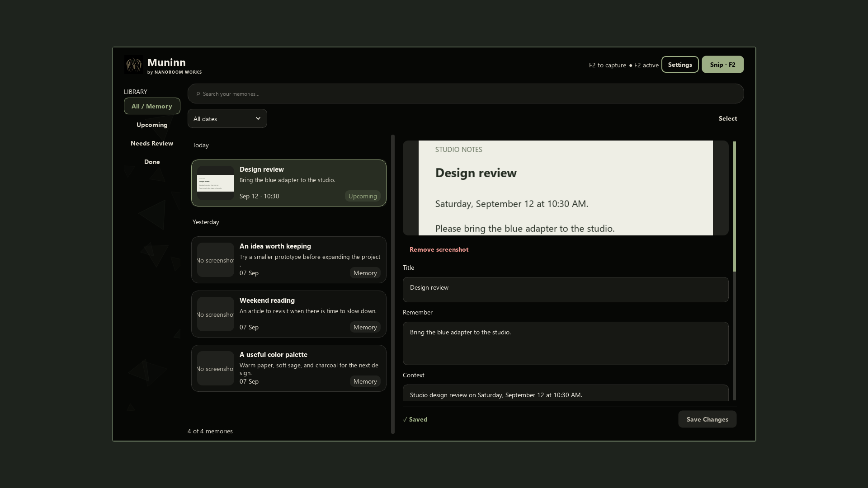Click the F2 active status text

pos(644,65)
